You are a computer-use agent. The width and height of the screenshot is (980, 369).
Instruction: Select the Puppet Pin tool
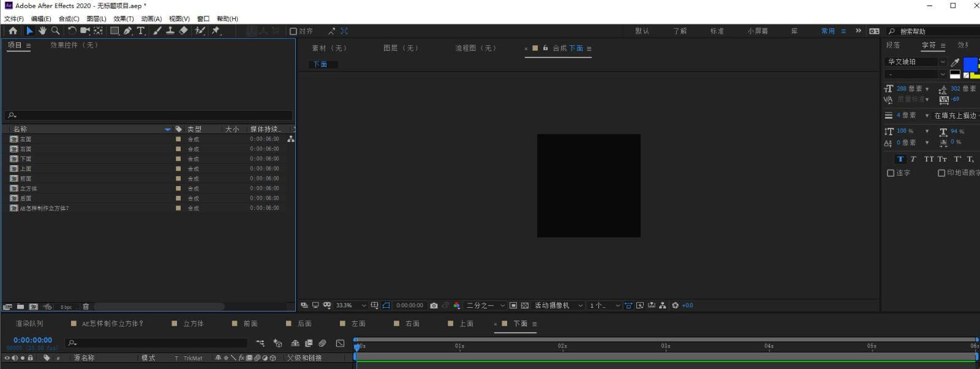click(x=216, y=31)
